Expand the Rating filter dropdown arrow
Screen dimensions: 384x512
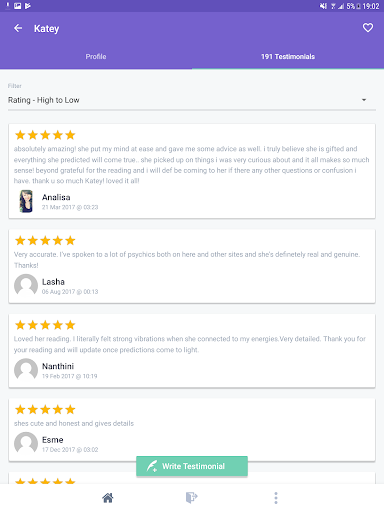(x=364, y=100)
